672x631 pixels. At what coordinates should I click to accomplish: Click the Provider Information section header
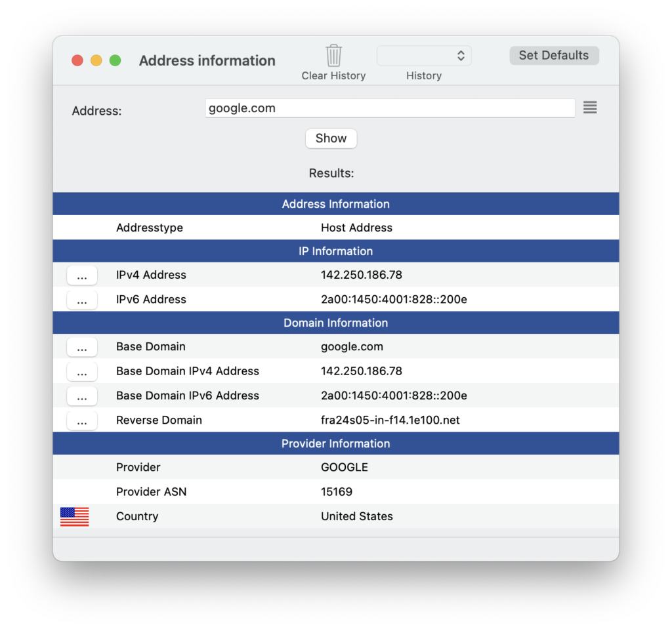[336, 443]
